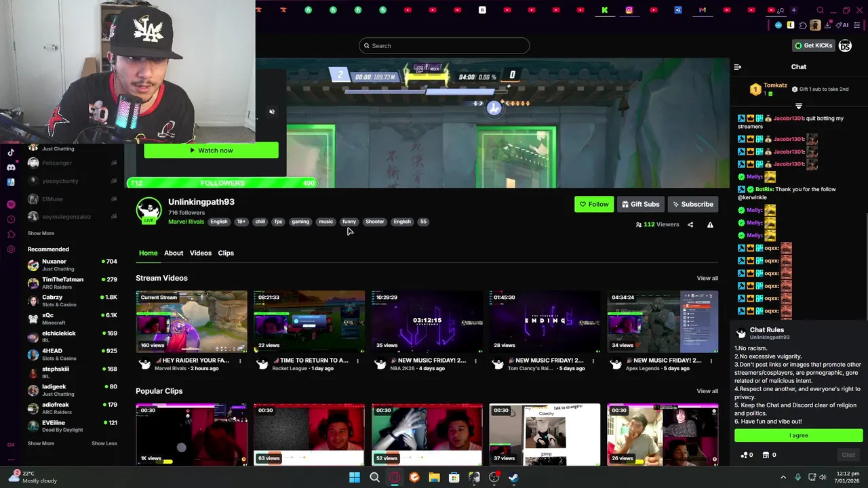This screenshot has width=868, height=488.
Task: Switch to the Gmail browser tab
Action: (703, 10)
